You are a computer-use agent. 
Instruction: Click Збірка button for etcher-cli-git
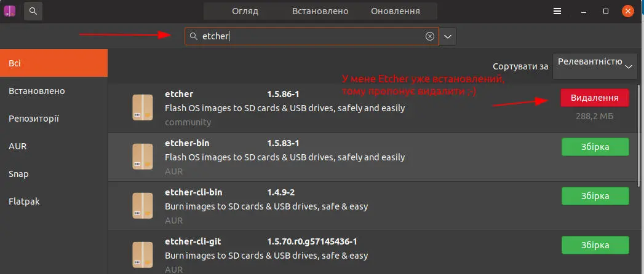tap(595, 245)
